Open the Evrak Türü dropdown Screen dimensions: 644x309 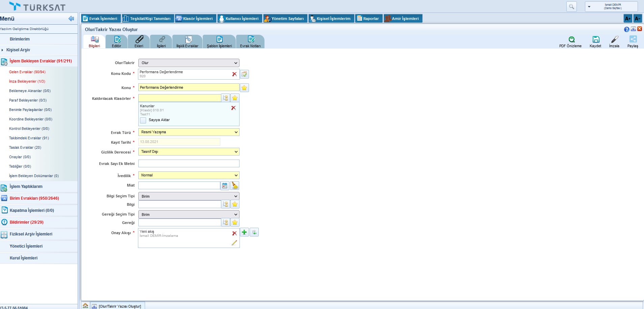(x=189, y=132)
